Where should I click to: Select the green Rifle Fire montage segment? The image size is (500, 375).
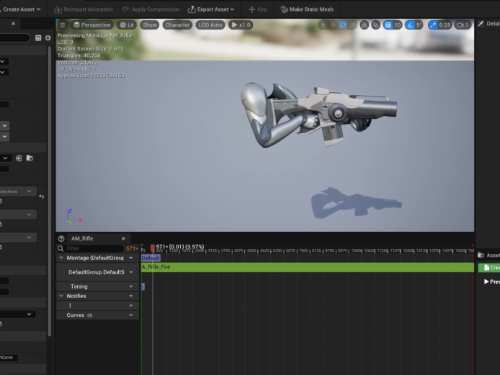point(307,267)
